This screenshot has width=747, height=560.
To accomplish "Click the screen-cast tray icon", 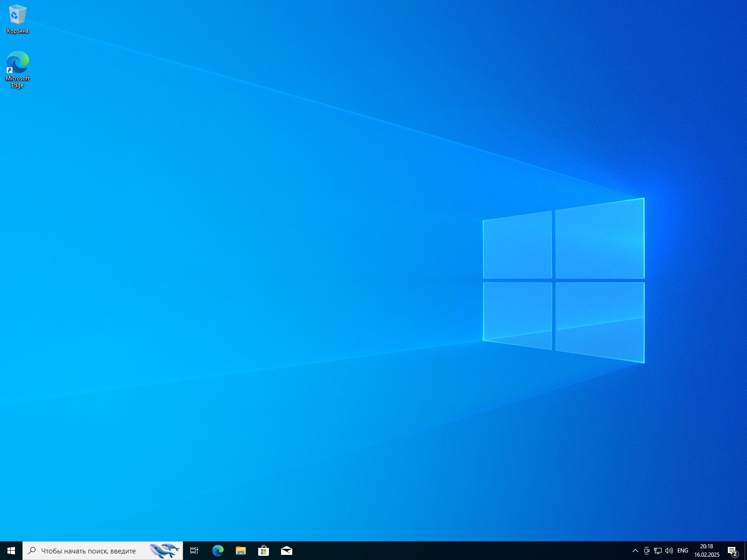I will pos(646,551).
